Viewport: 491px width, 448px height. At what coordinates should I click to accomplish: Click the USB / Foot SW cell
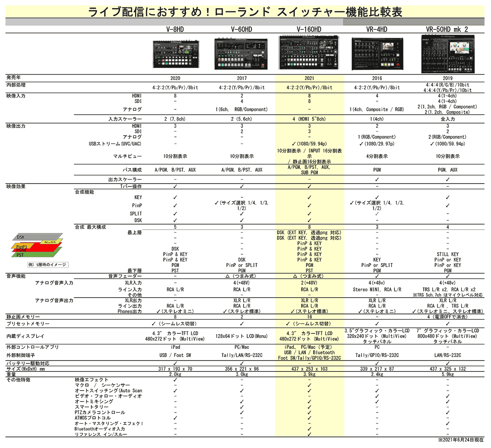(x=175, y=355)
